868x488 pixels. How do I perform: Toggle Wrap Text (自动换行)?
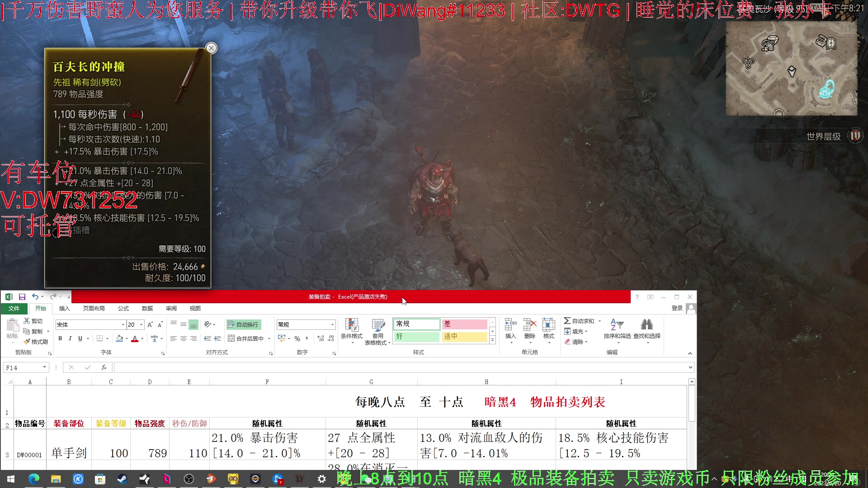(x=244, y=324)
